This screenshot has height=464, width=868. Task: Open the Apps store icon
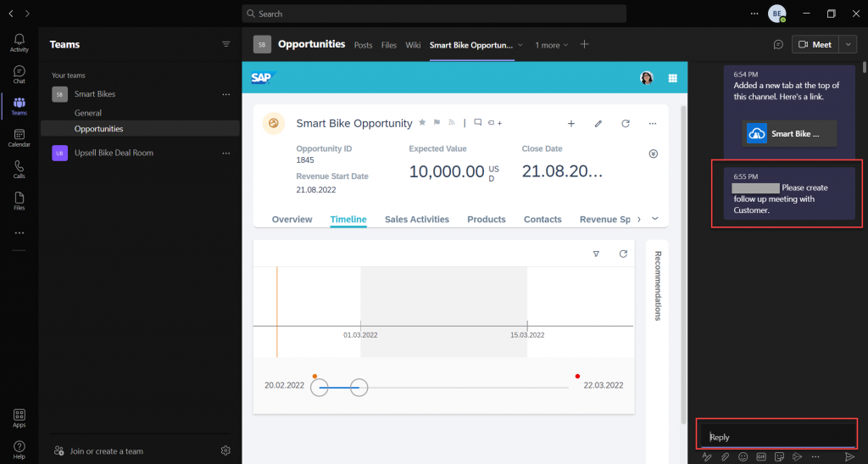19,418
